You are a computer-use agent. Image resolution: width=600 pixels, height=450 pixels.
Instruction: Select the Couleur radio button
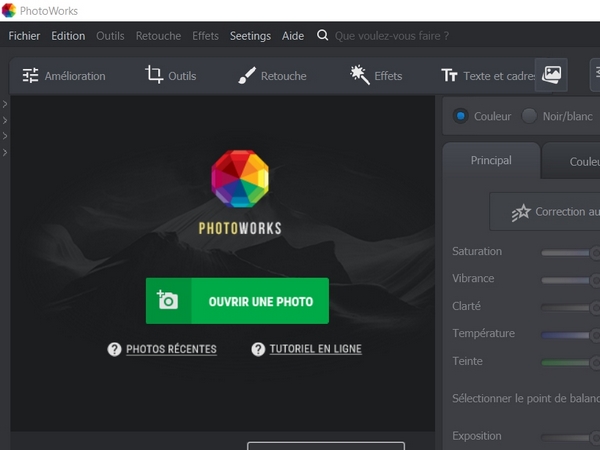coord(460,116)
